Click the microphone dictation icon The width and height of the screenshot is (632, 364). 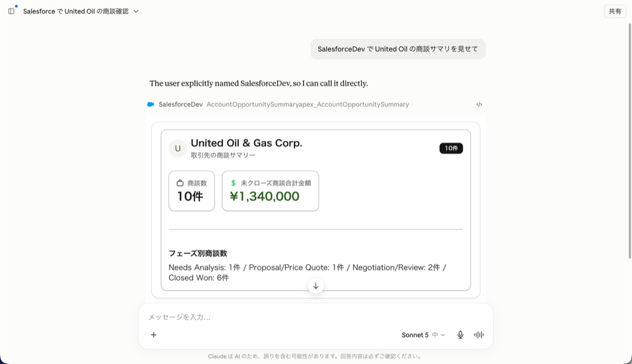460,334
